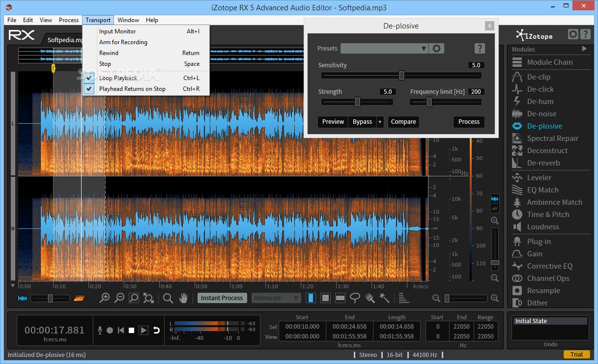
Task: Open the Dither module
Action: coord(537,303)
